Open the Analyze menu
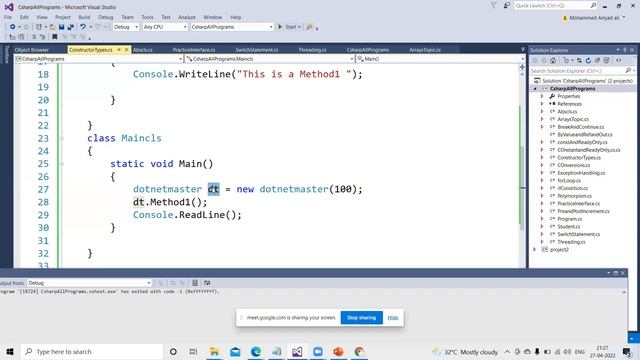This screenshot has width=640, height=360. point(187,17)
